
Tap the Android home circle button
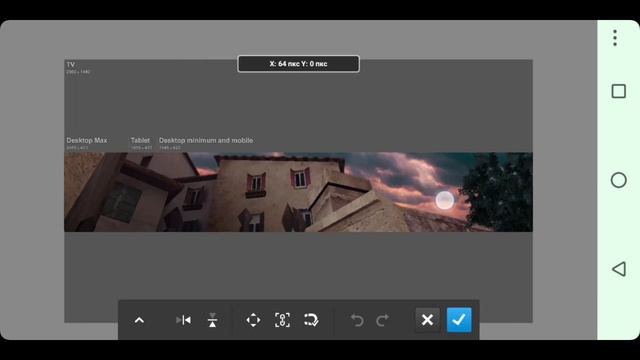(x=619, y=180)
